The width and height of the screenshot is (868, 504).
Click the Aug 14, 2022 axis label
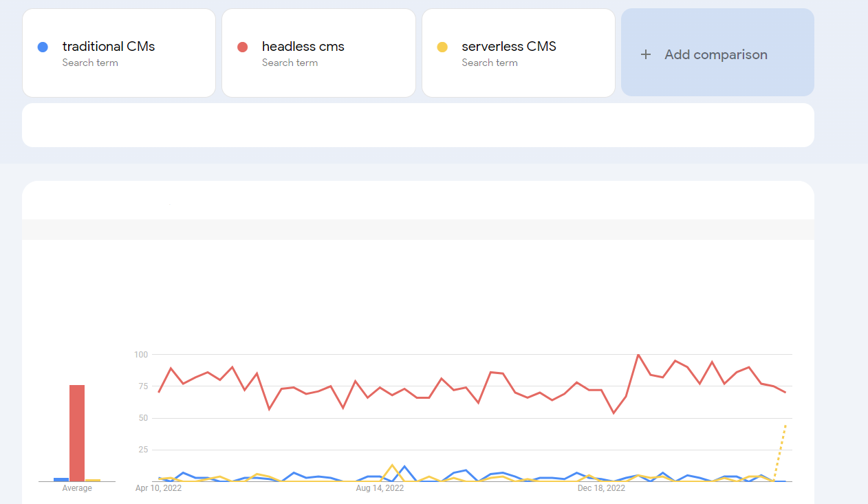(380, 488)
